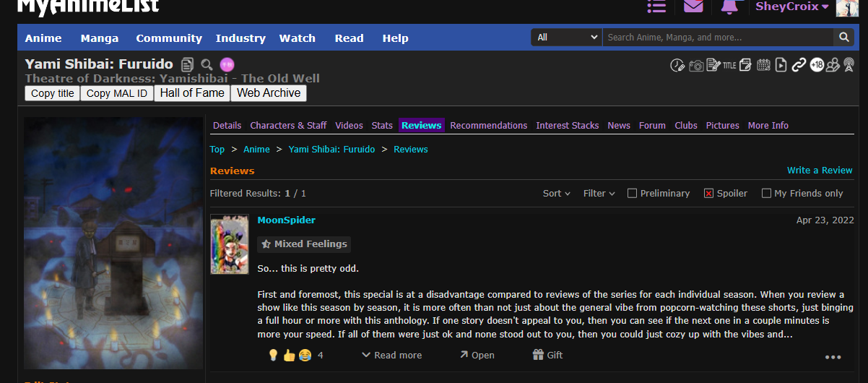Focus the Search Anime, Manga input field
Image resolution: width=868 pixels, height=383 pixels.
[719, 37]
